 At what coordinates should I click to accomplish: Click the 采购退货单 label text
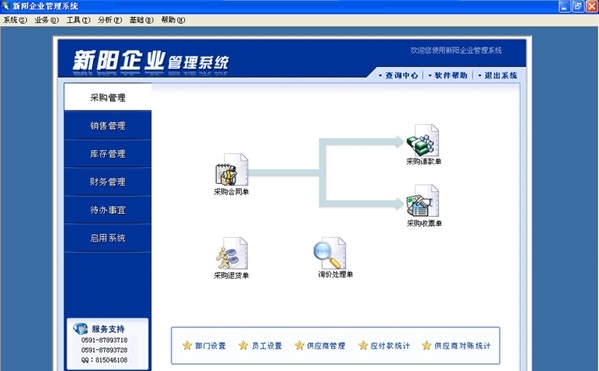click(231, 275)
